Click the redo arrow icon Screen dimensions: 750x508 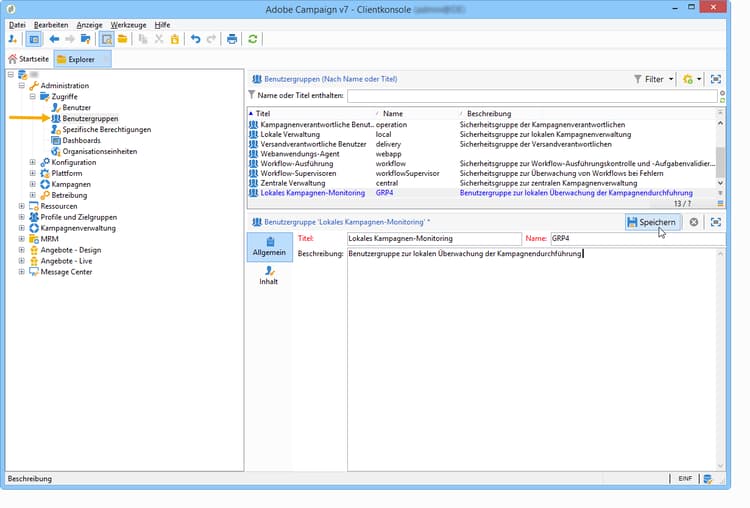pos(211,39)
